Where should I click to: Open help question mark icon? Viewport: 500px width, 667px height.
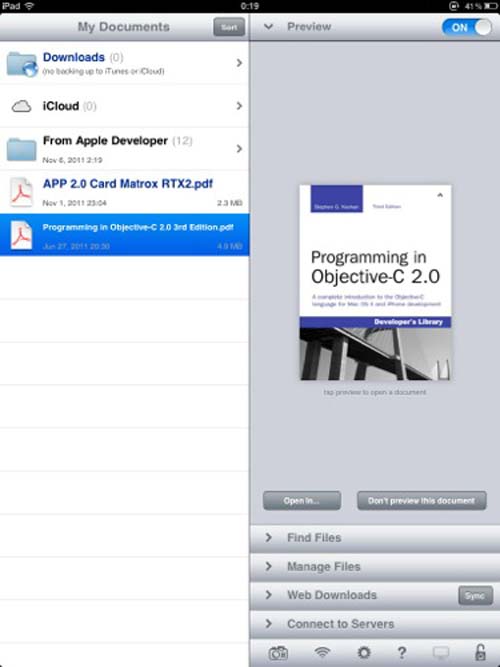[401, 653]
